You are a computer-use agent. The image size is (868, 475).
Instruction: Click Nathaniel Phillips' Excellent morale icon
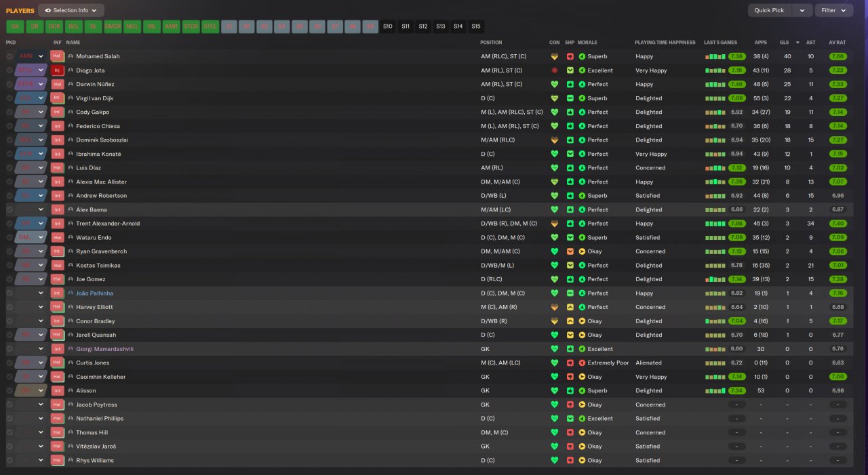pyautogui.click(x=582, y=419)
